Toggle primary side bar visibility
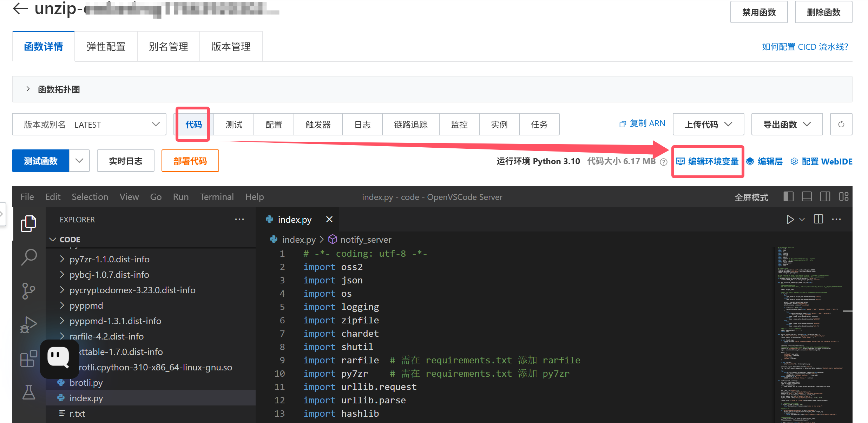Viewport: 868px width, 423px height. 788,197
